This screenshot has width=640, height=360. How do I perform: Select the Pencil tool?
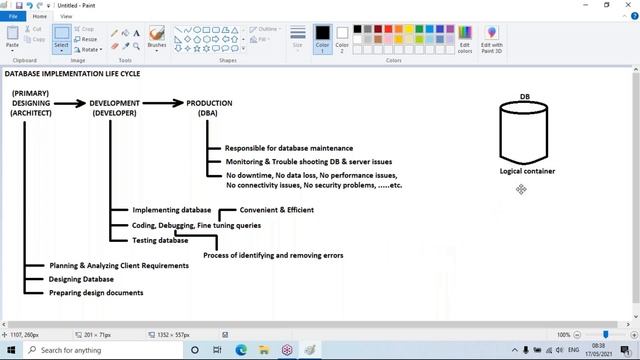115,33
